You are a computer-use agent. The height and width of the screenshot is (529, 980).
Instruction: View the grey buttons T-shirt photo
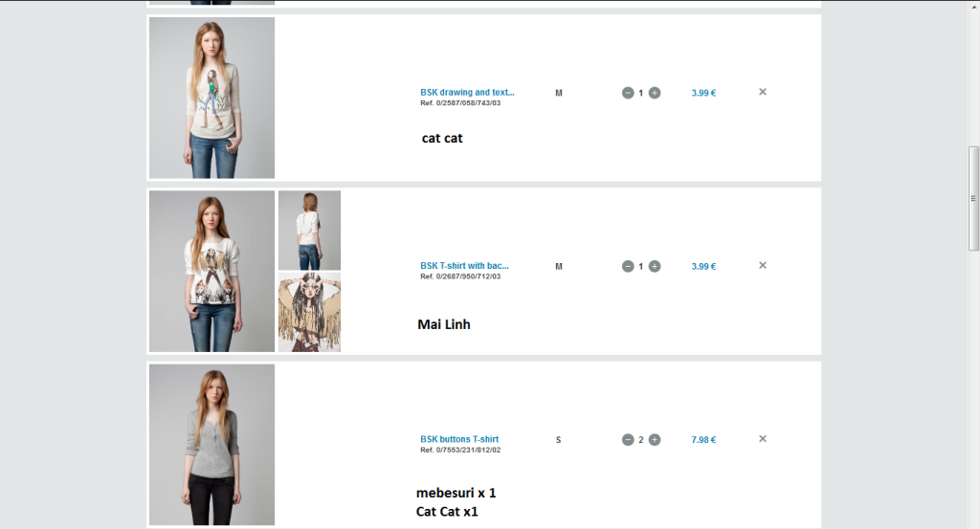tap(212, 445)
